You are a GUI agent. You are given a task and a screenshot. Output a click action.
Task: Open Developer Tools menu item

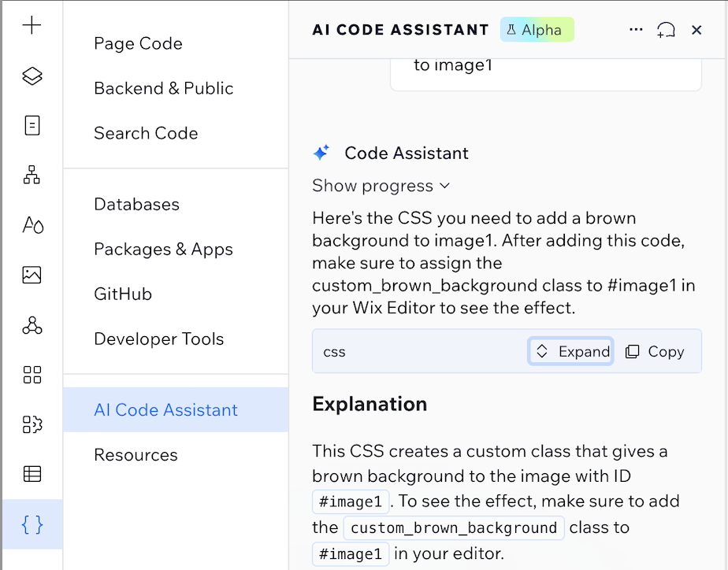tap(159, 339)
